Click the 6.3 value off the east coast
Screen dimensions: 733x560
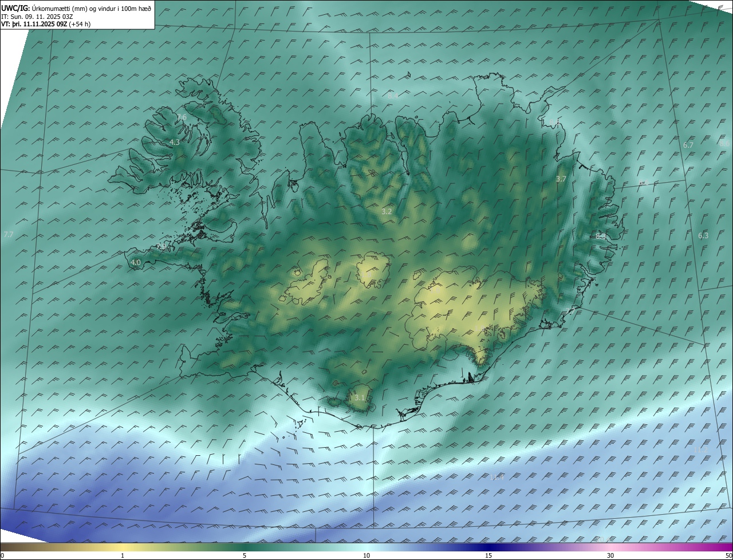pos(703,235)
